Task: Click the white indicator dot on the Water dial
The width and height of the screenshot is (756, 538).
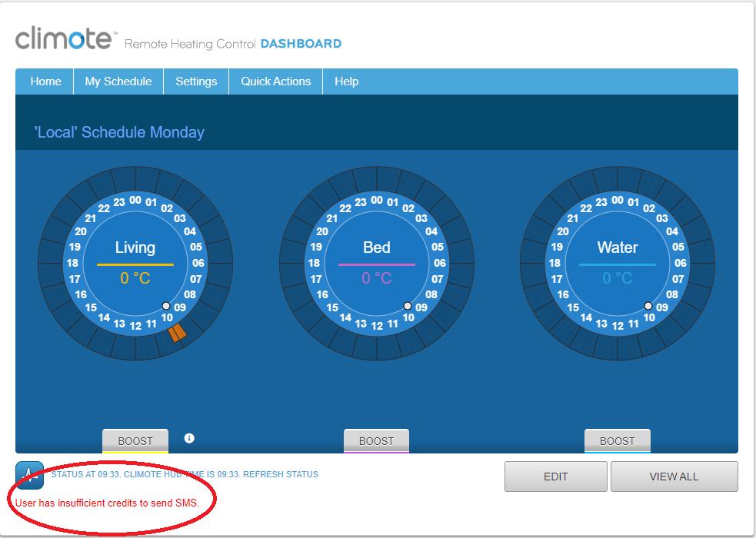Action: 648,306
